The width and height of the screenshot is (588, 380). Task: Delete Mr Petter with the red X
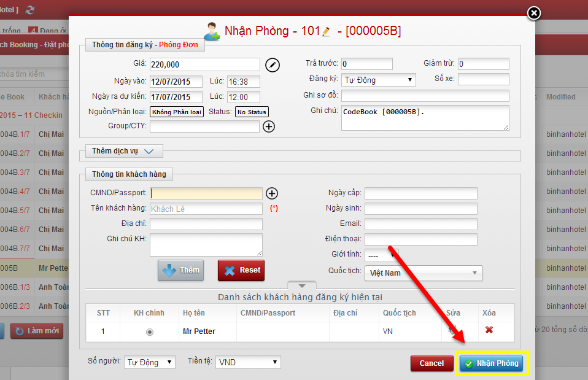click(x=489, y=330)
